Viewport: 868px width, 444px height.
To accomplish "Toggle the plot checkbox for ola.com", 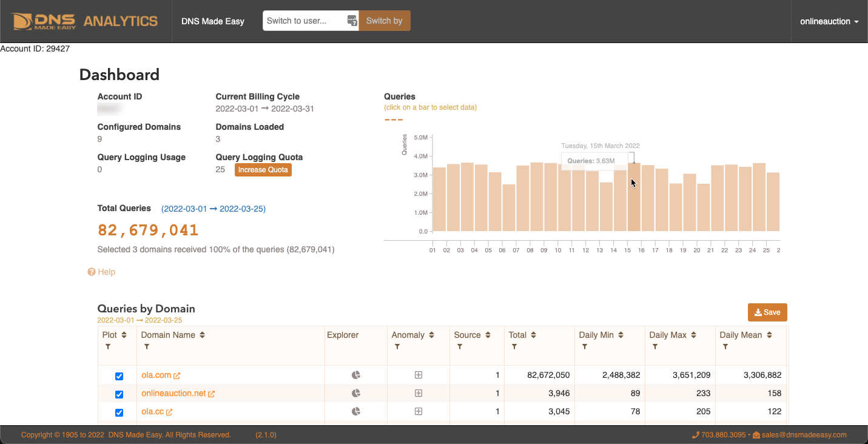I will tap(119, 376).
